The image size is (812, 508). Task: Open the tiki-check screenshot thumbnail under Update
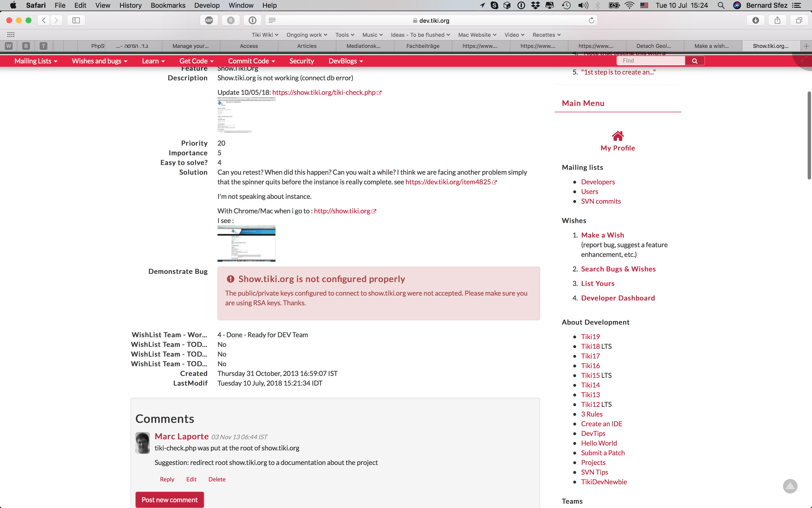pyautogui.click(x=246, y=115)
